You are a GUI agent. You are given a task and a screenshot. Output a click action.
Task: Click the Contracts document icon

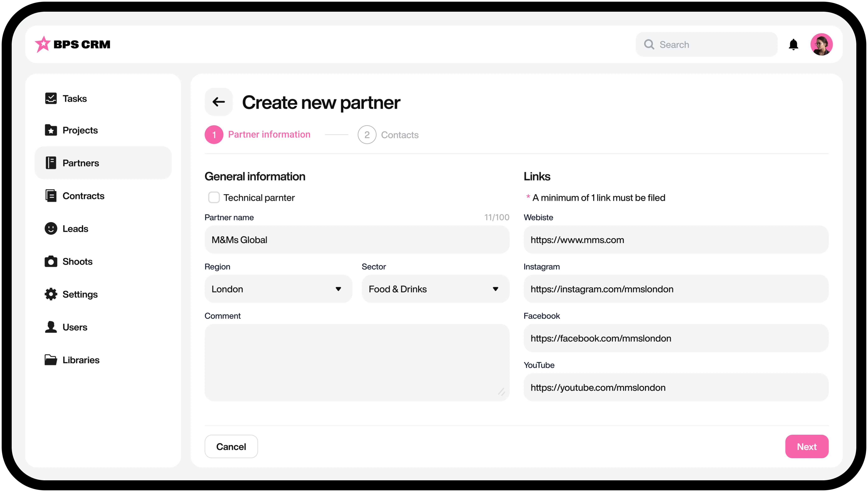(51, 196)
